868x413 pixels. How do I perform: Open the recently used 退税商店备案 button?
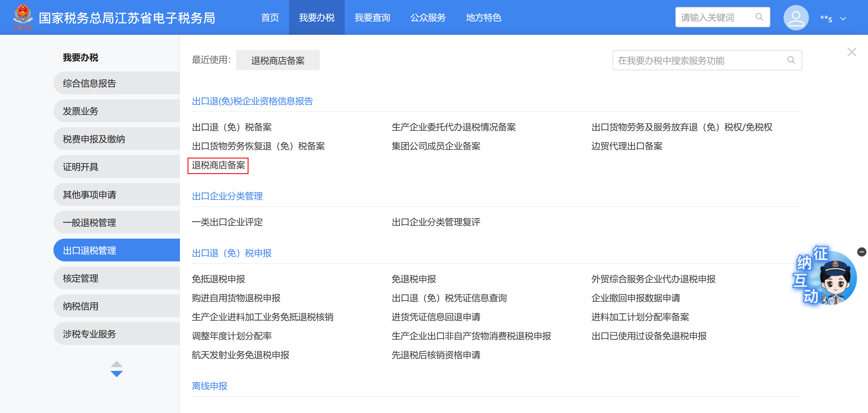coord(278,61)
